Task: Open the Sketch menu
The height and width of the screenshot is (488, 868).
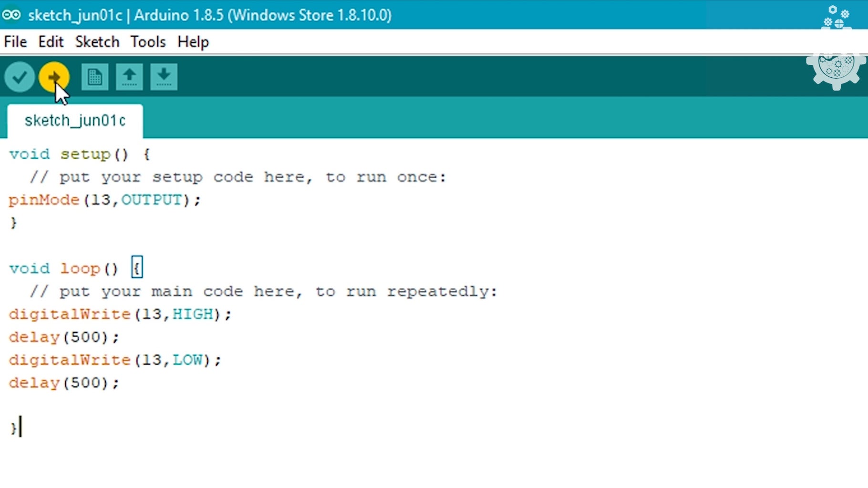Action: point(97,42)
